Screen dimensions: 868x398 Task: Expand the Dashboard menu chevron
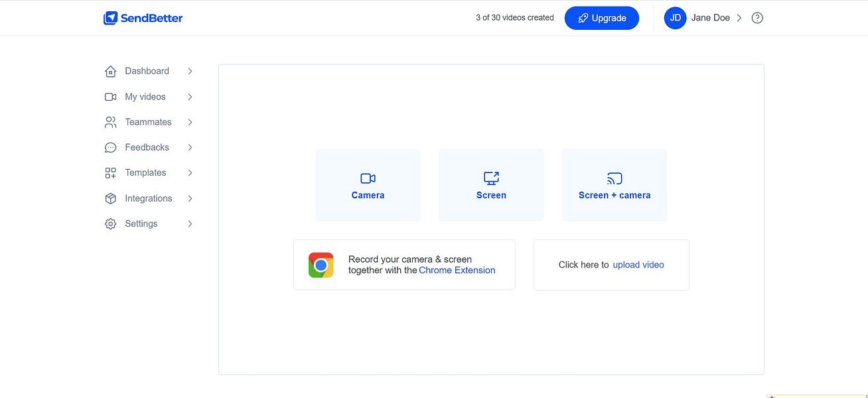point(190,71)
